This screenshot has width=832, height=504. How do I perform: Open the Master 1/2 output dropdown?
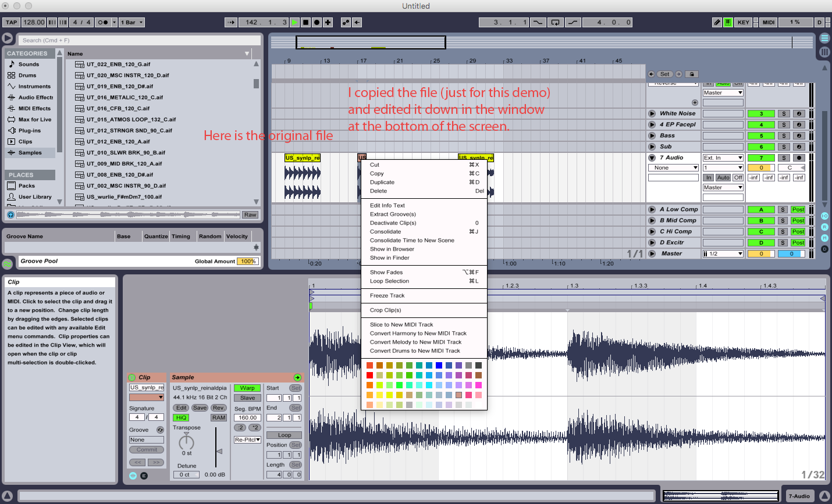point(723,253)
